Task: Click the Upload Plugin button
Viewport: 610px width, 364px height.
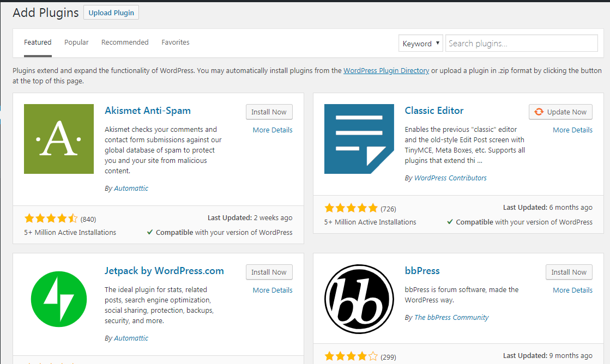Action: pos(111,13)
